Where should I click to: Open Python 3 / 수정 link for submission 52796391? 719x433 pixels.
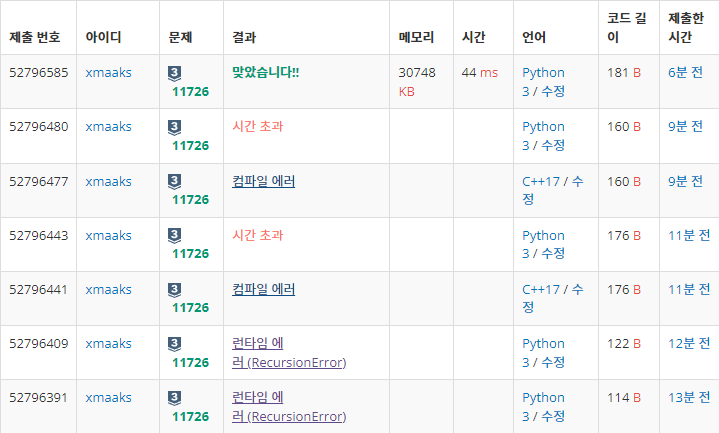click(543, 407)
